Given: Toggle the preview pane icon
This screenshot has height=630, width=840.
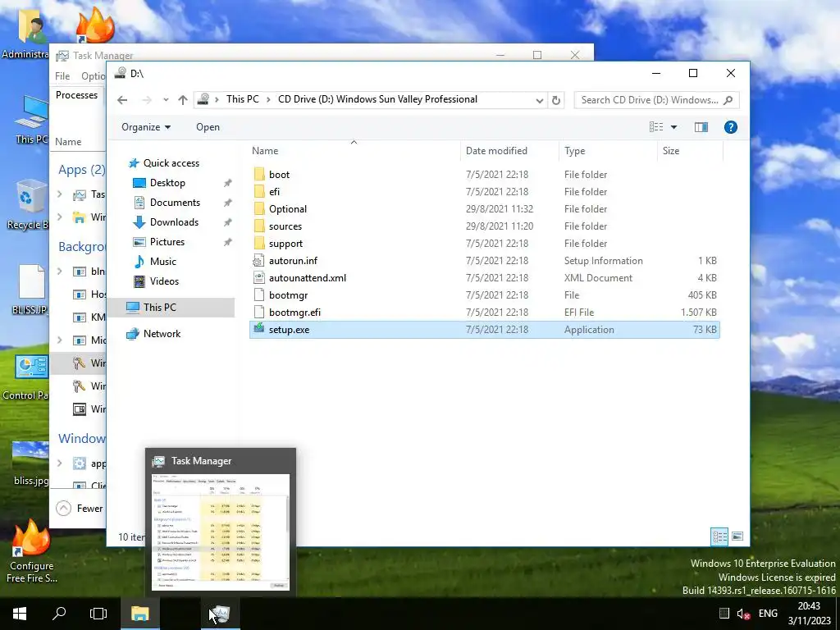Looking at the screenshot, I should [701, 127].
